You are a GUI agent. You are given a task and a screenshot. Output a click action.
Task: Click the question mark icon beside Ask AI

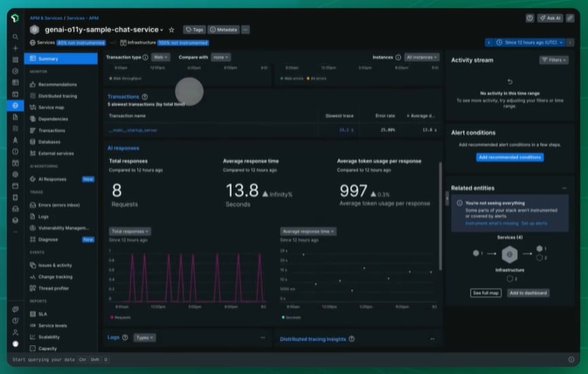[x=529, y=18]
